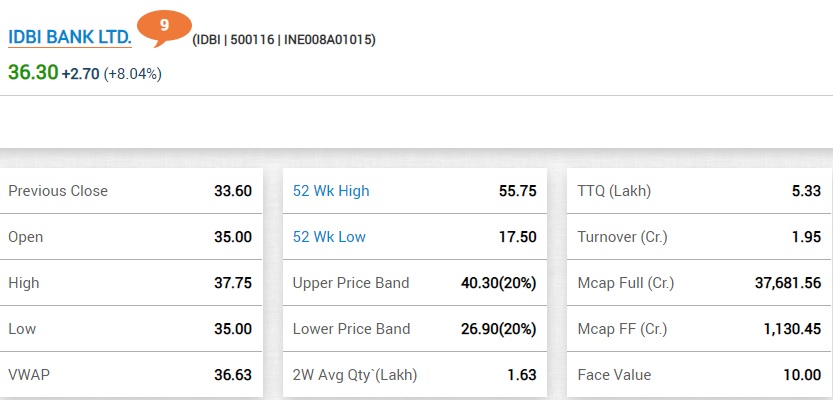Open the 52 Wk High link
The width and height of the screenshot is (833, 400).
click(x=331, y=191)
